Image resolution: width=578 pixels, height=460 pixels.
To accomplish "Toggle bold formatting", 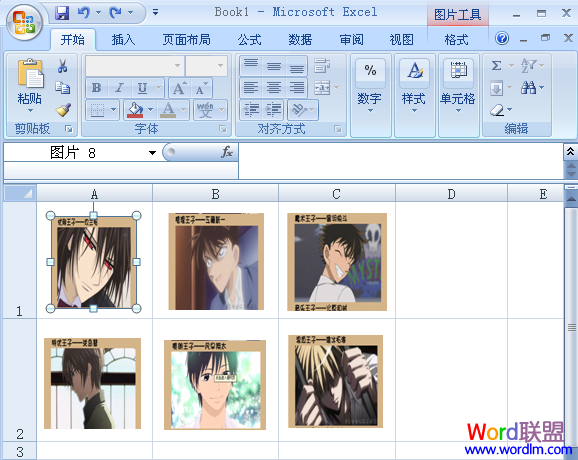I will tap(97, 88).
